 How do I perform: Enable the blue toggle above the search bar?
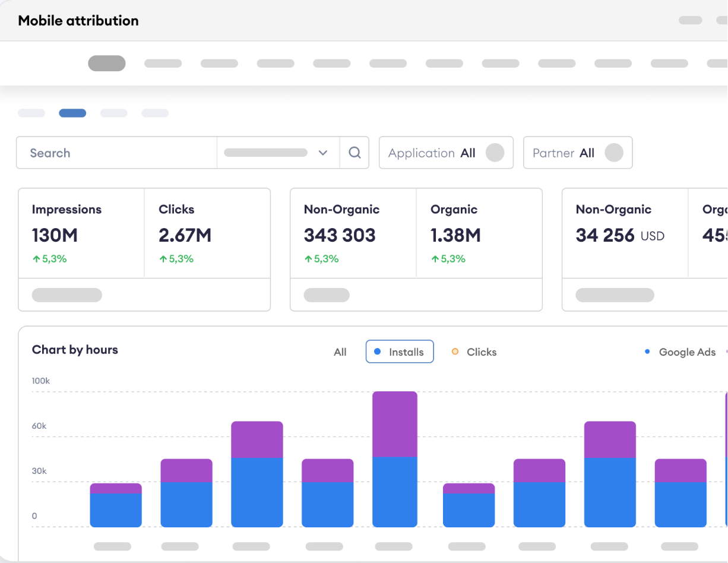(x=72, y=113)
